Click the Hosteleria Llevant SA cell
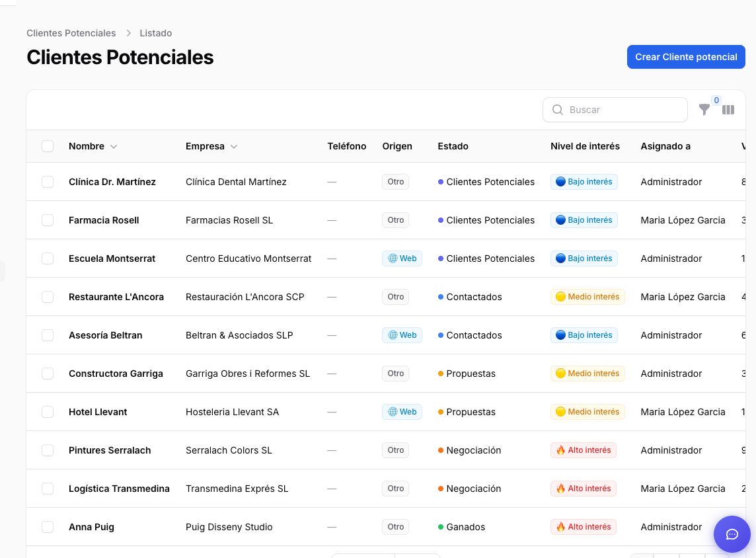Image resolution: width=756 pixels, height=558 pixels. click(x=233, y=412)
